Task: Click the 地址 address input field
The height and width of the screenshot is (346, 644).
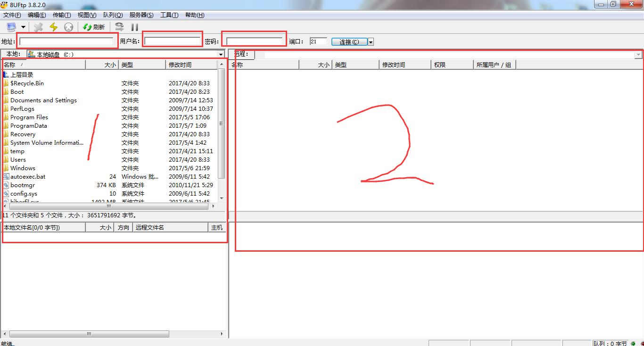Action: [66, 41]
